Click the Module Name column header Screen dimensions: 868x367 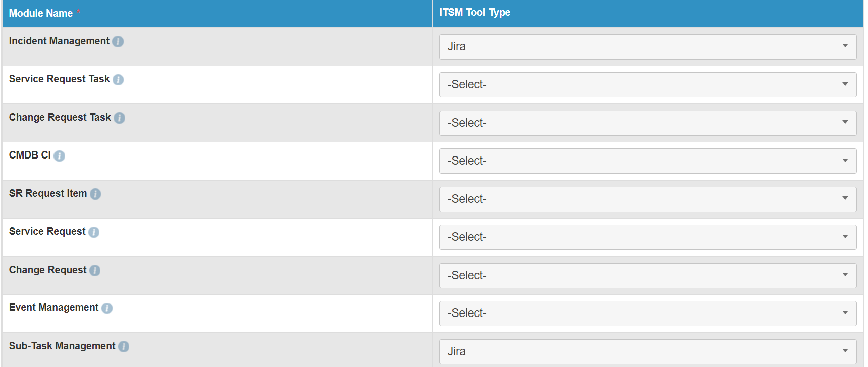pos(41,13)
